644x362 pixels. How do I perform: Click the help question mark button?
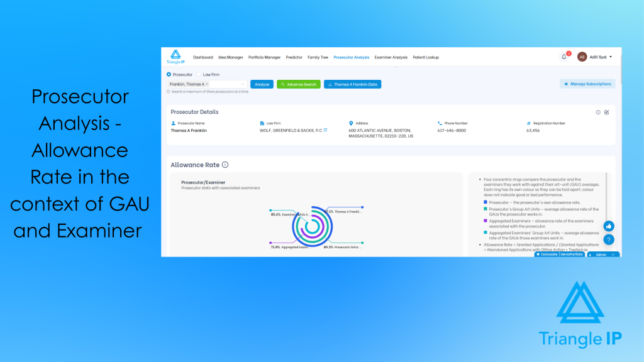[609, 239]
